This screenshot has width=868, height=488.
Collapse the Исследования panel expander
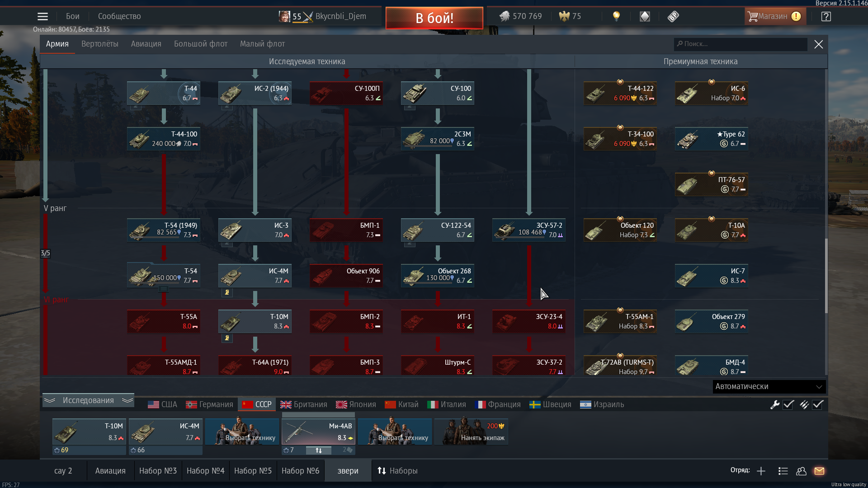[x=88, y=400]
